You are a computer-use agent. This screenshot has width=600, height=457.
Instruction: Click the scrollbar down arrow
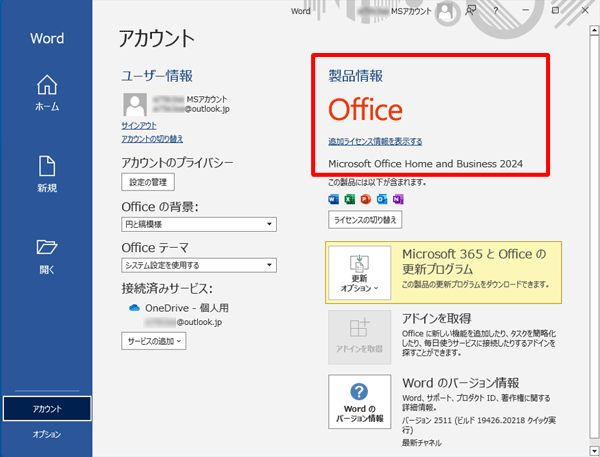(x=594, y=450)
